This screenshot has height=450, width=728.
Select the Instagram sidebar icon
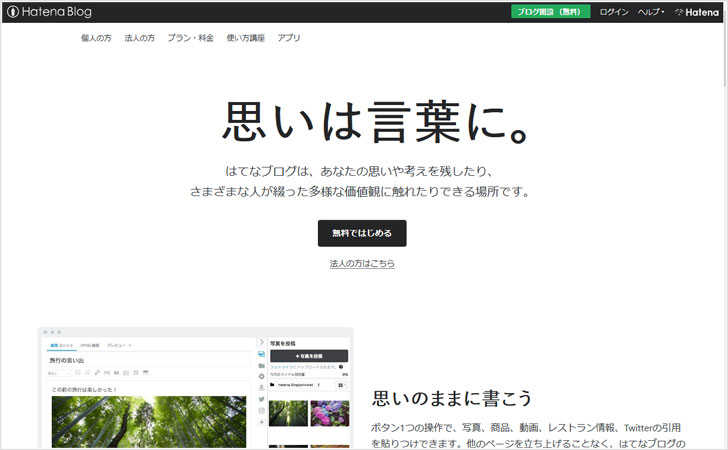point(261,411)
